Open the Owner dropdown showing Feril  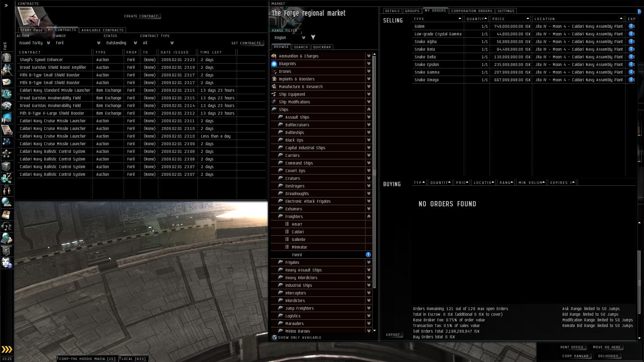(x=78, y=43)
